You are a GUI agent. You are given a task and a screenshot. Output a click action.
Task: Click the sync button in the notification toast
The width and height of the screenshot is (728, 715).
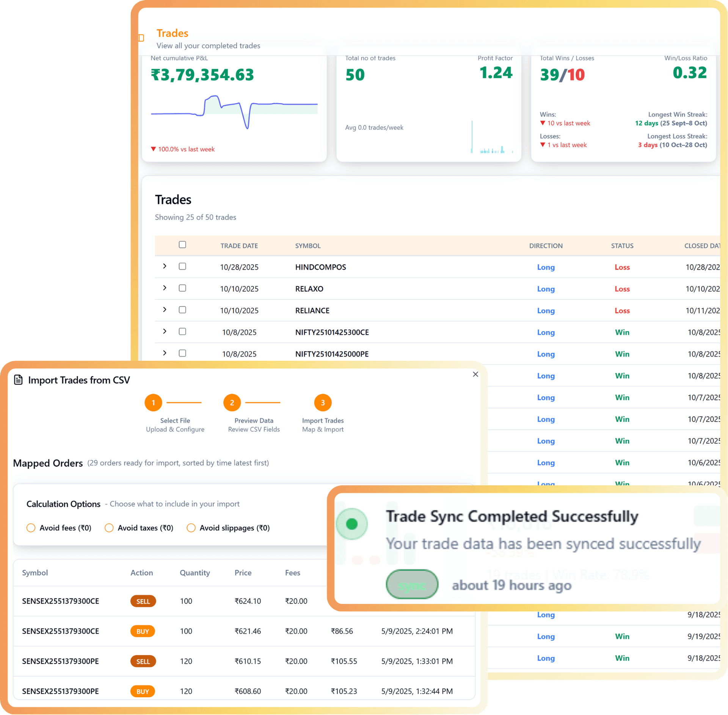coord(412,584)
